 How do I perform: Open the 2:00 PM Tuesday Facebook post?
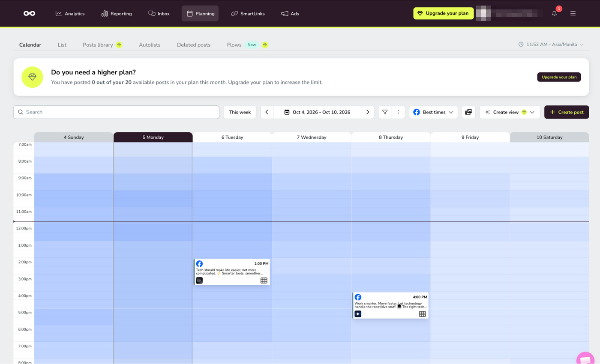232,272
